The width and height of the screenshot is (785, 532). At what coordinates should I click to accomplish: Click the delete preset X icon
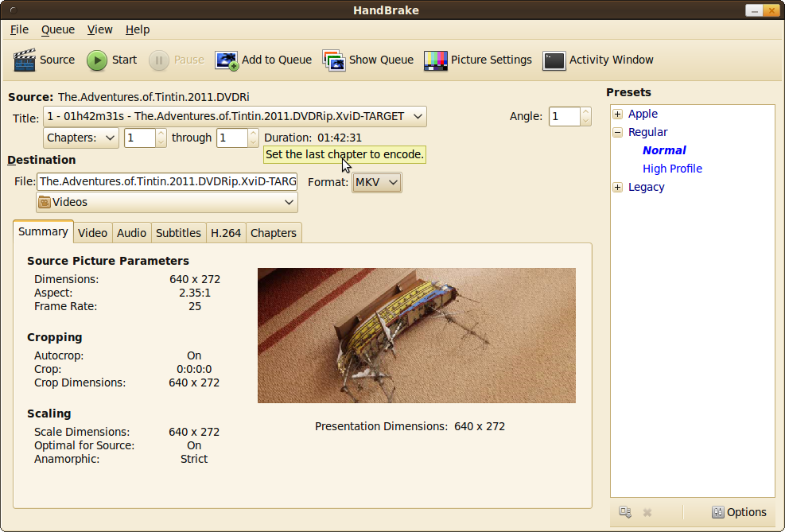coord(647,512)
